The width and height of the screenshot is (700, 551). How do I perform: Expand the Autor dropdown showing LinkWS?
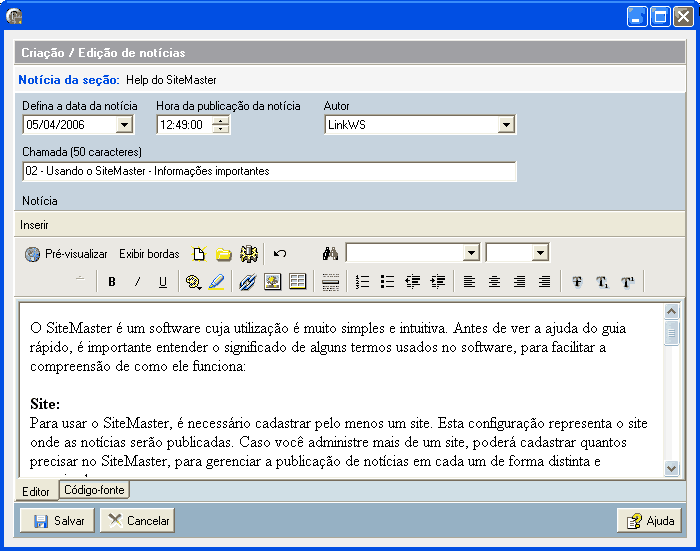pos(506,125)
